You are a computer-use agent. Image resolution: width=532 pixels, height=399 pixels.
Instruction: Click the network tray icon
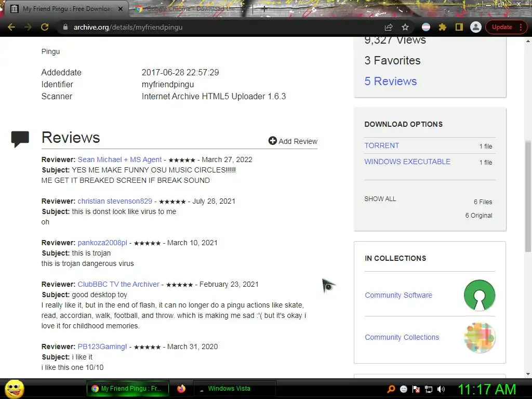[429, 389]
